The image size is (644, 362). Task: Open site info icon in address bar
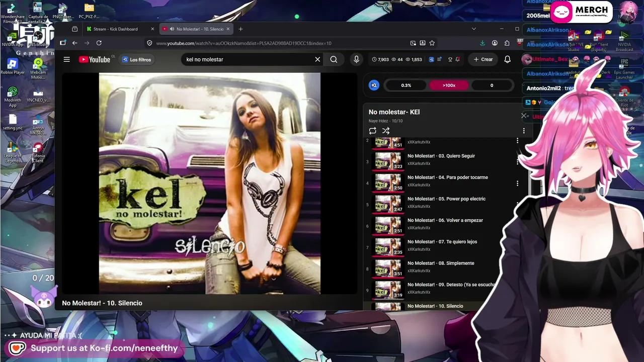point(149,43)
